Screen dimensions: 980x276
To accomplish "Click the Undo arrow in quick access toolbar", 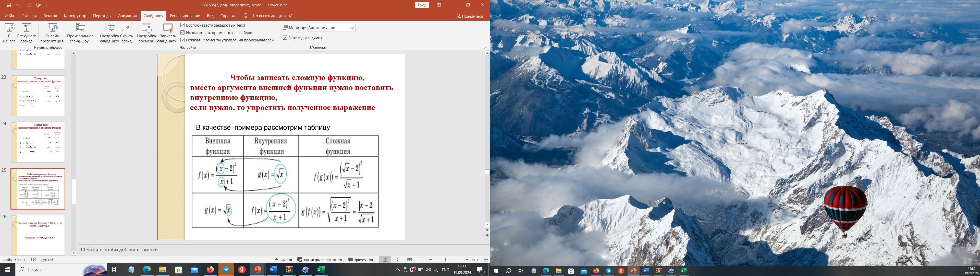I will pyautogui.click(x=19, y=5).
